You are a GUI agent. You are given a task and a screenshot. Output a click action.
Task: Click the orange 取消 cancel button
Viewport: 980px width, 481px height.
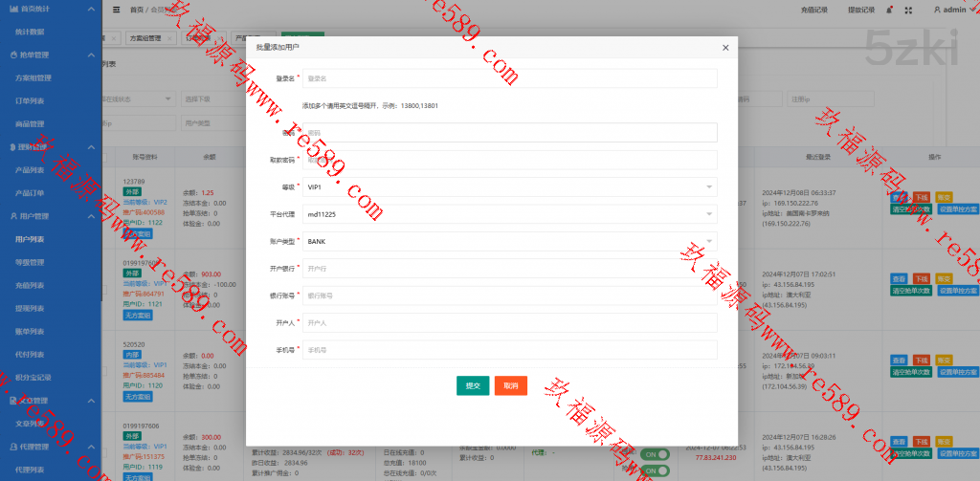pyautogui.click(x=511, y=386)
